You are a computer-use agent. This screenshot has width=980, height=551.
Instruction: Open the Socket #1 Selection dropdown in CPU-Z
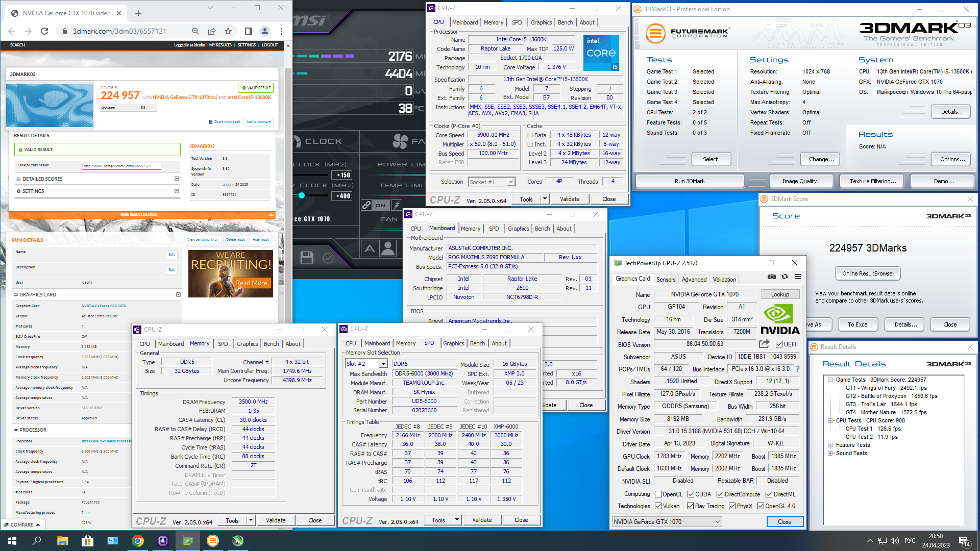492,182
